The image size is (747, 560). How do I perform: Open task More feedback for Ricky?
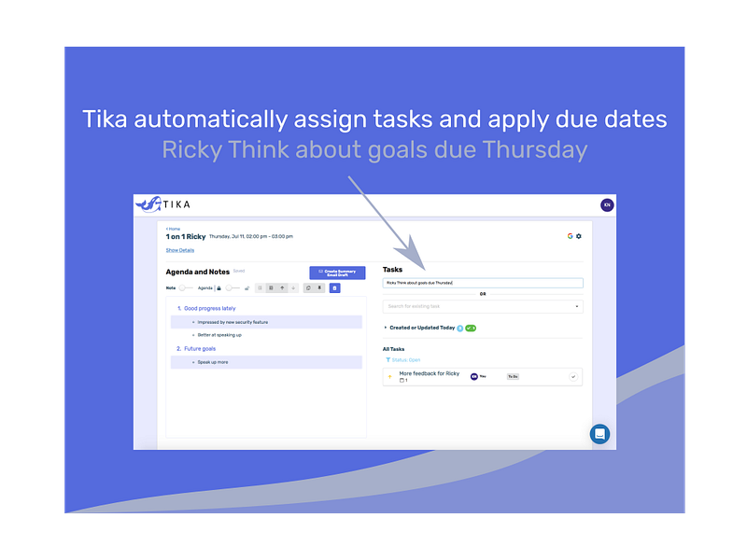[430, 373]
